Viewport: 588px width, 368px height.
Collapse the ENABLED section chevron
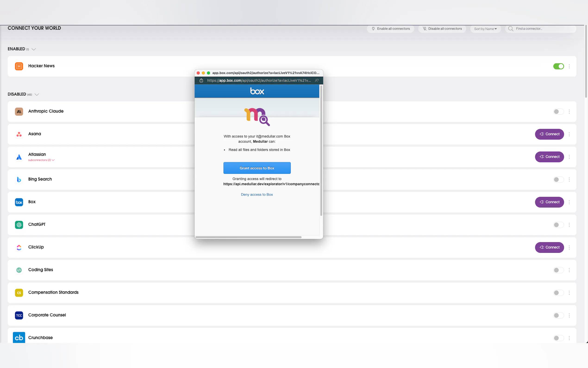34,49
